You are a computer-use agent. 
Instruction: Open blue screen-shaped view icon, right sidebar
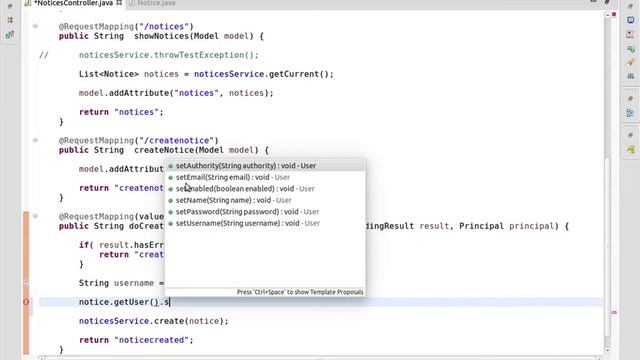coord(631,20)
